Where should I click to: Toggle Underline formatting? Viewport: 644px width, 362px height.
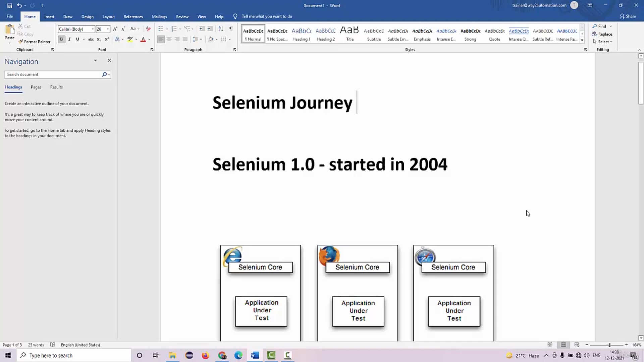coord(77,39)
